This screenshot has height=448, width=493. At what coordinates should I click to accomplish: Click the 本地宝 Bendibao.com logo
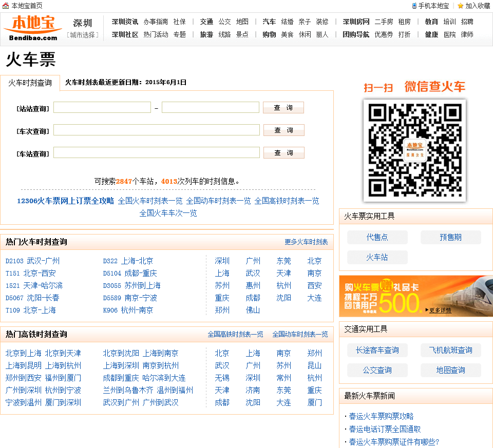[33, 28]
